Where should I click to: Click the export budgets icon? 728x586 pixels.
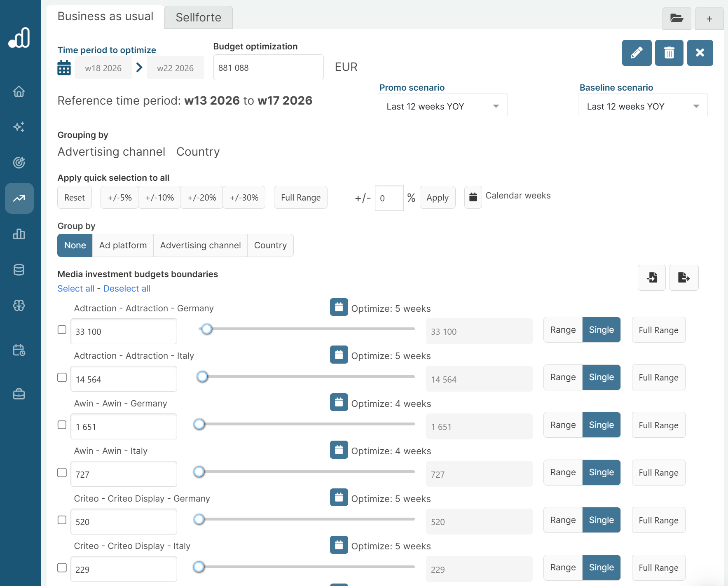[x=683, y=278]
